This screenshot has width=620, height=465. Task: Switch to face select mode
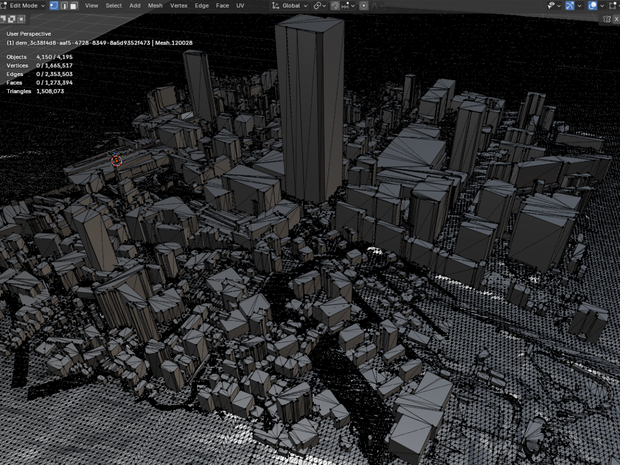click(74, 6)
